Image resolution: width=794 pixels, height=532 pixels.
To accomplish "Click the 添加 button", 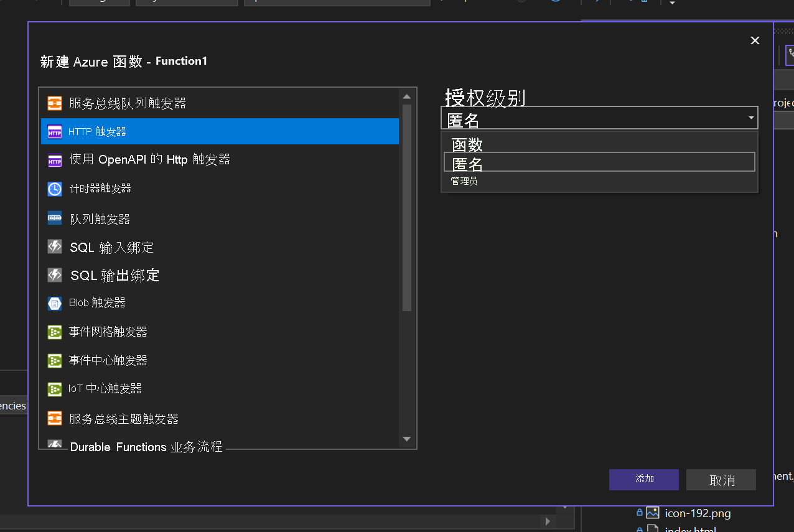I will (x=644, y=479).
